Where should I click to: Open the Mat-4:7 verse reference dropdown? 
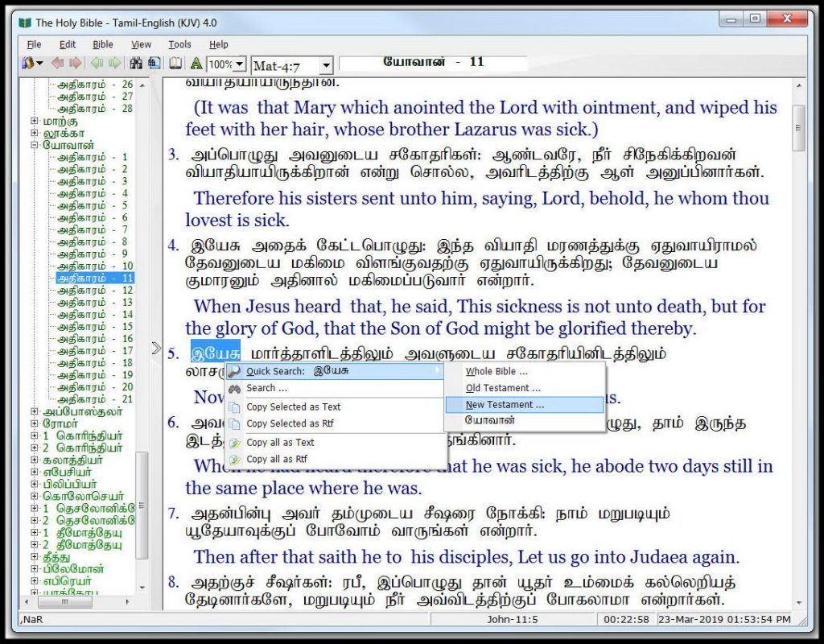327,66
